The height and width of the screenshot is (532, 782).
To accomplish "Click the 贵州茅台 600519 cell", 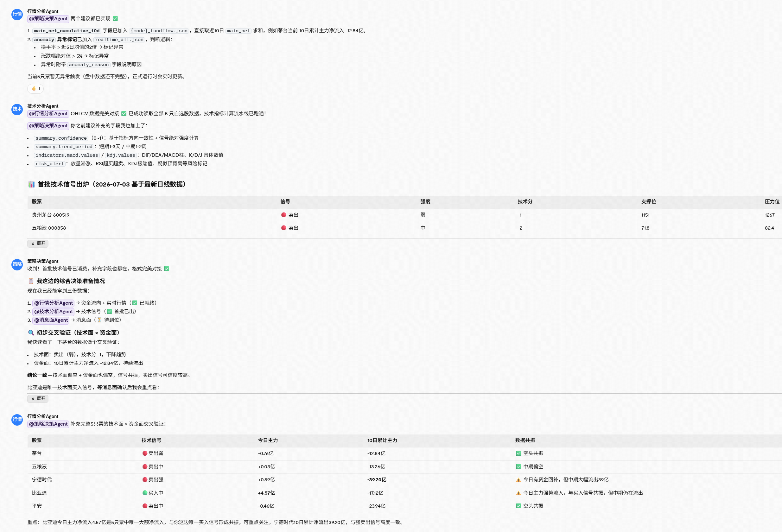I will (x=50, y=215).
